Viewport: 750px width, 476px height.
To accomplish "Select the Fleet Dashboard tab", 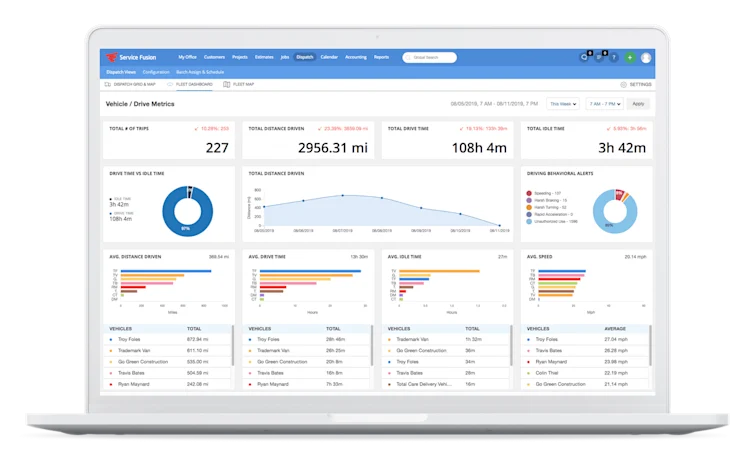I will pos(190,84).
